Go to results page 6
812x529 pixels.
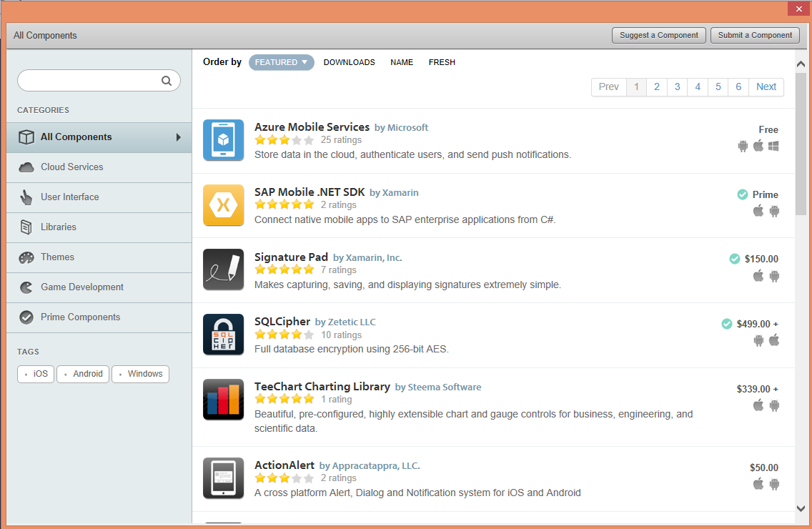(x=738, y=87)
